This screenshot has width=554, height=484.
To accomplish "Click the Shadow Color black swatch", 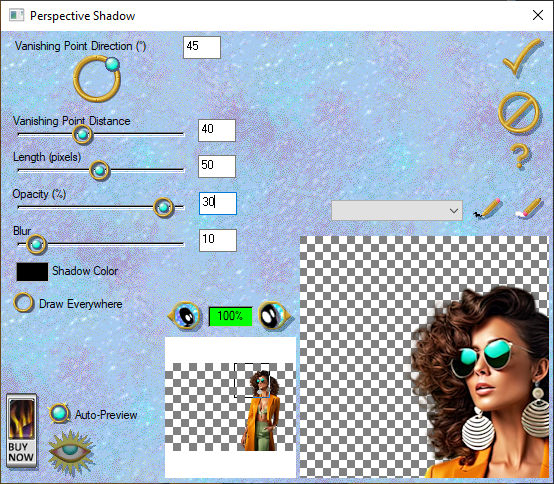I will (32, 272).
